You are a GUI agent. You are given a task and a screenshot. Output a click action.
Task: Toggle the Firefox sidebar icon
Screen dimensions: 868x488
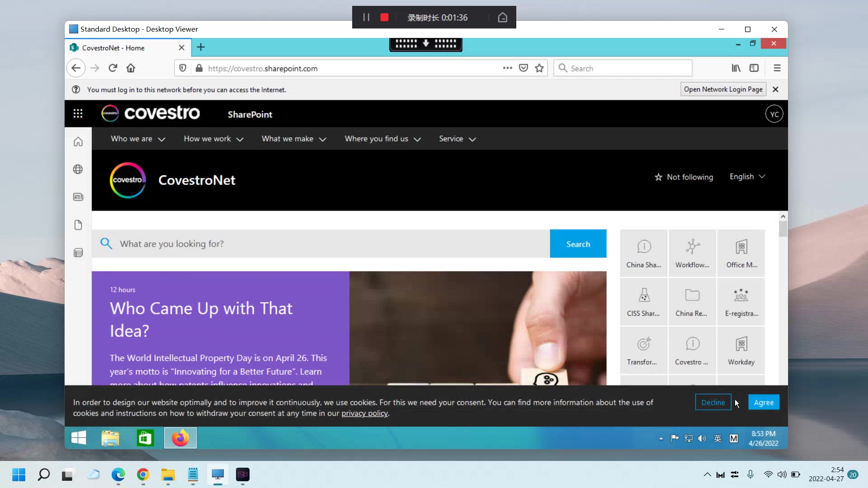[x=754, y=68]
